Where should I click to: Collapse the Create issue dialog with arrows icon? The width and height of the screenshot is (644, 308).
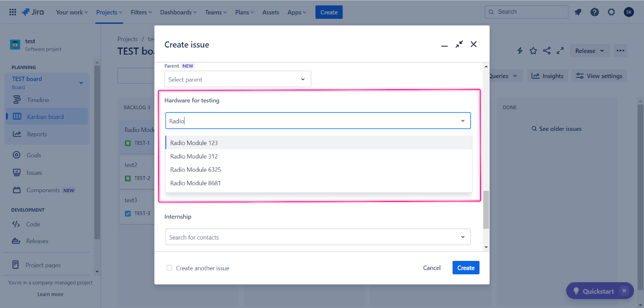(x=459, y=44)
